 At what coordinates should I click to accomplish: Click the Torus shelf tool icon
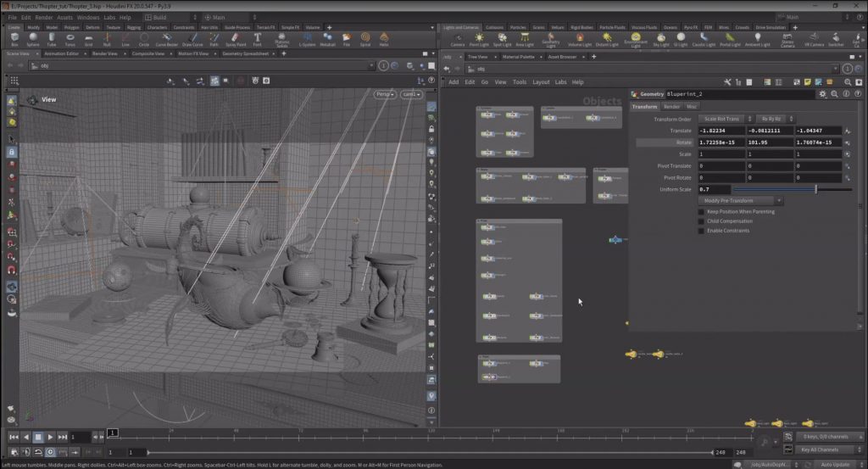70,39
